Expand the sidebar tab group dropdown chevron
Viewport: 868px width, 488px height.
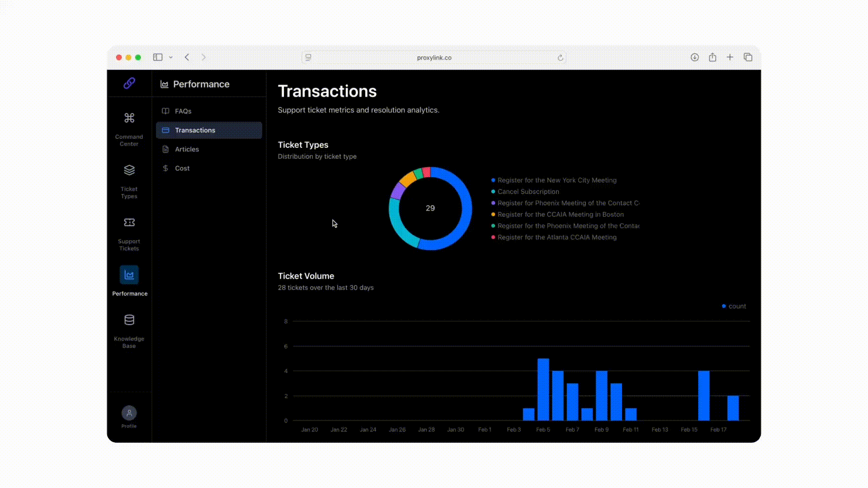tap(171, 57)
